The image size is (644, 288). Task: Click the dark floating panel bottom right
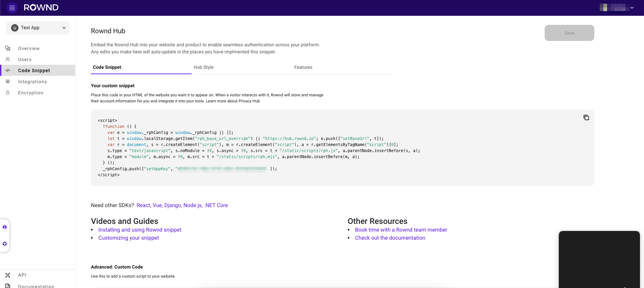[599, 259]
